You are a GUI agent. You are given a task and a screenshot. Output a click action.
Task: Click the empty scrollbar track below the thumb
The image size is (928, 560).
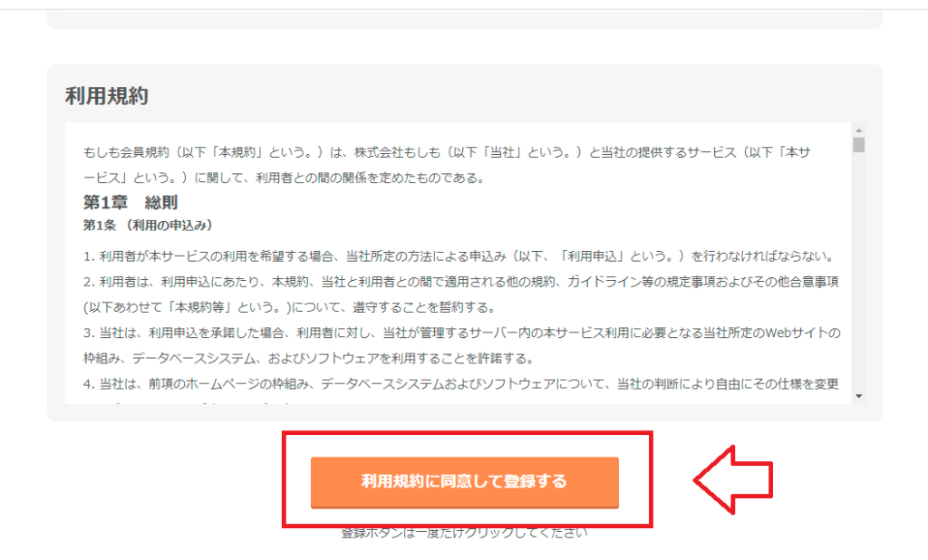[x=859, y=271]
